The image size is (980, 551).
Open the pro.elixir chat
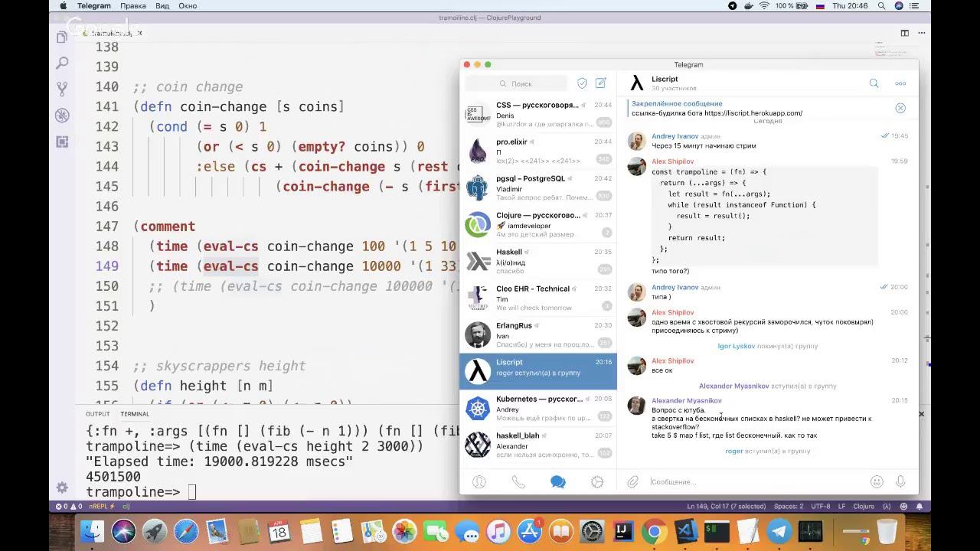click(x=538, y=151)
